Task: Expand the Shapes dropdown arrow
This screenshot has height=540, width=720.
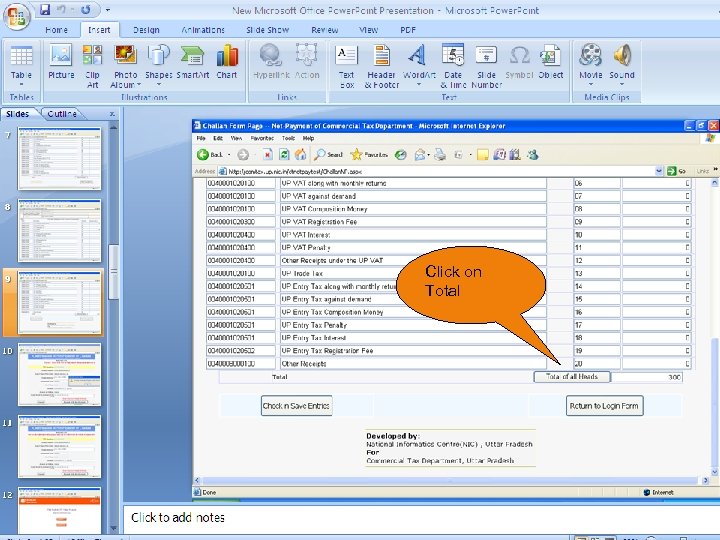Action: (x=159, y=84)
